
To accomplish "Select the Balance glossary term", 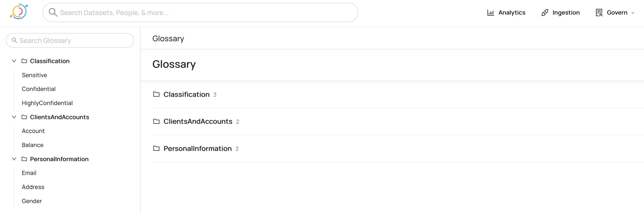I will 33,145.
